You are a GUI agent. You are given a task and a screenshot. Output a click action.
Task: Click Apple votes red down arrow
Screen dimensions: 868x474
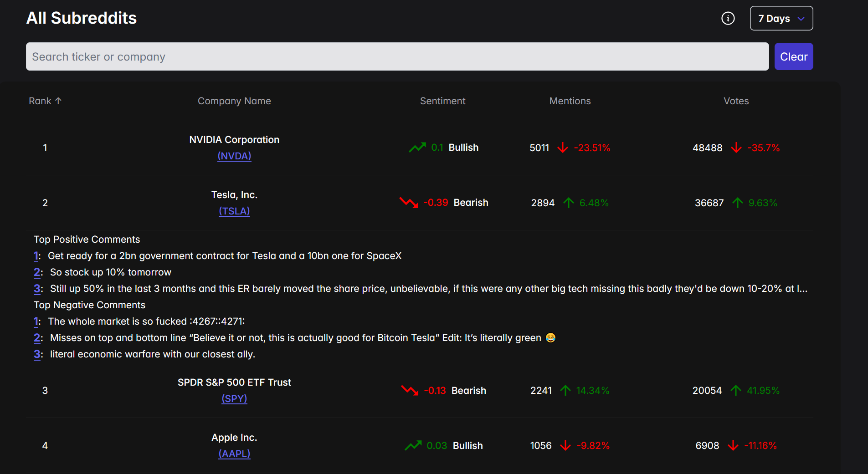coord(733,445)
